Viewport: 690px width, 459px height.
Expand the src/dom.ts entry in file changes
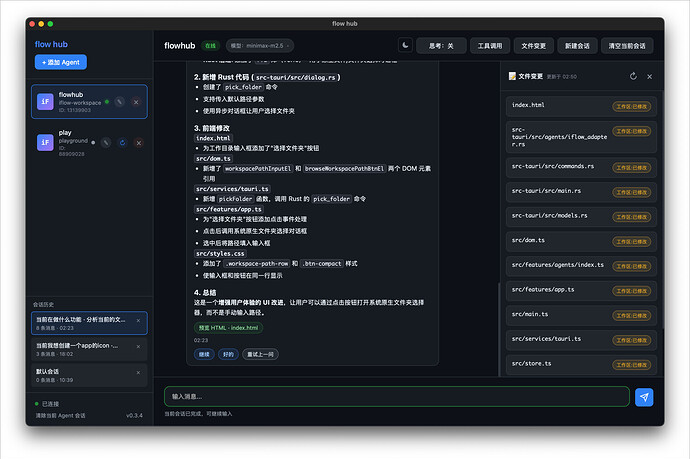581,240
